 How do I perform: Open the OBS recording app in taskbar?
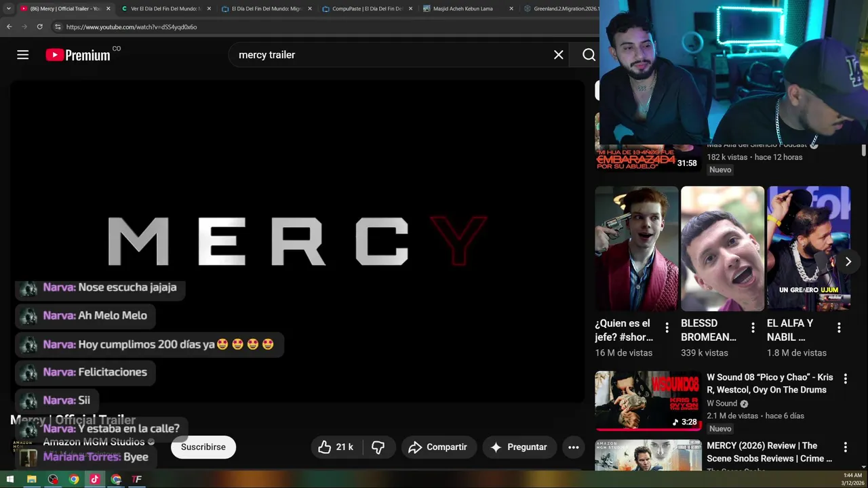[53, 479]
